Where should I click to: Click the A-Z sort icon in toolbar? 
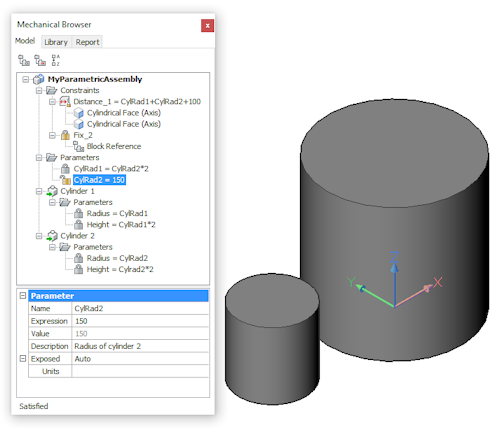pyautogui.click(x=56, y=60)
